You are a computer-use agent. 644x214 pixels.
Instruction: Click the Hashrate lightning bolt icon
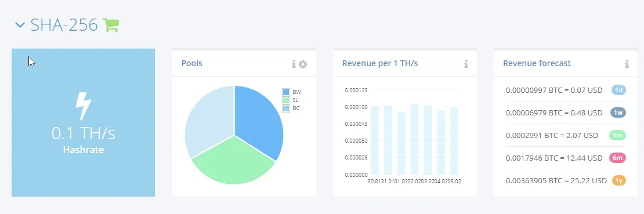[x=83, y=106]
